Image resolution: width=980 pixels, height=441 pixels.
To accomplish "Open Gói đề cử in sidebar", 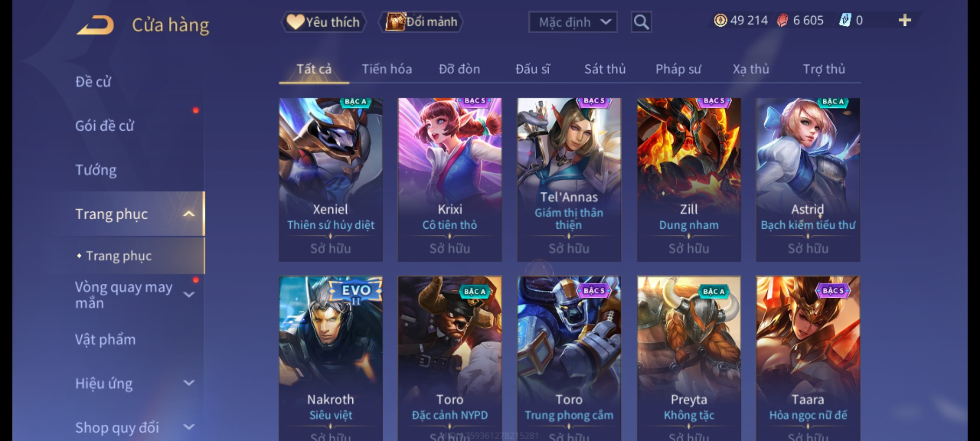I will (x=105, y=126).
